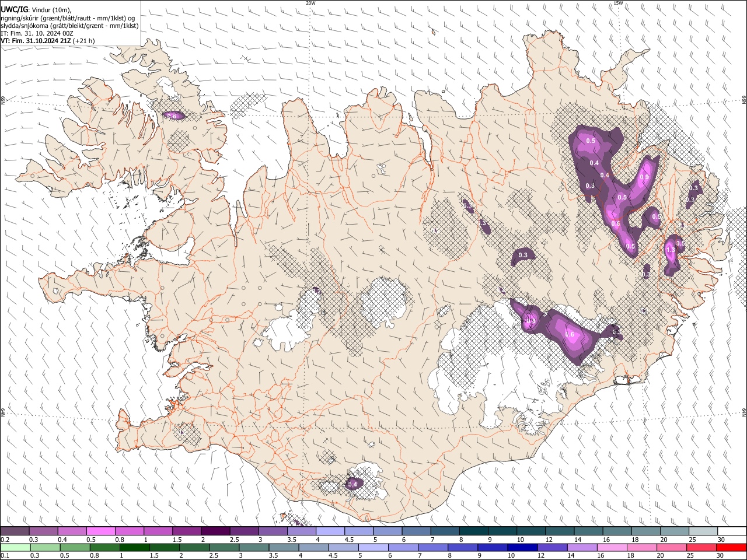Click the '0.9' precipitation value on the map

644,177
